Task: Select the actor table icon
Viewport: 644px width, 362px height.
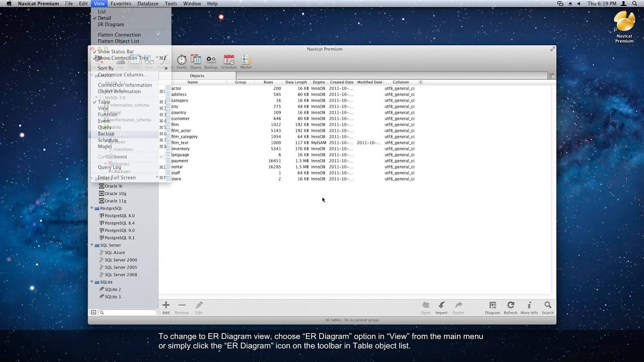Action: [168, 88]
